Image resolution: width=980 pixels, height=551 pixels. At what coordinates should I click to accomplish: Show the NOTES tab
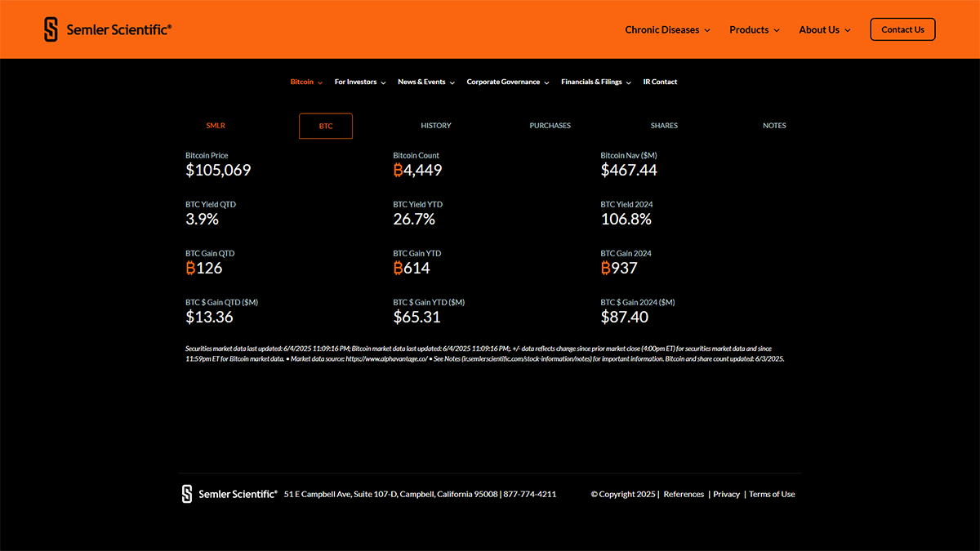774,126
